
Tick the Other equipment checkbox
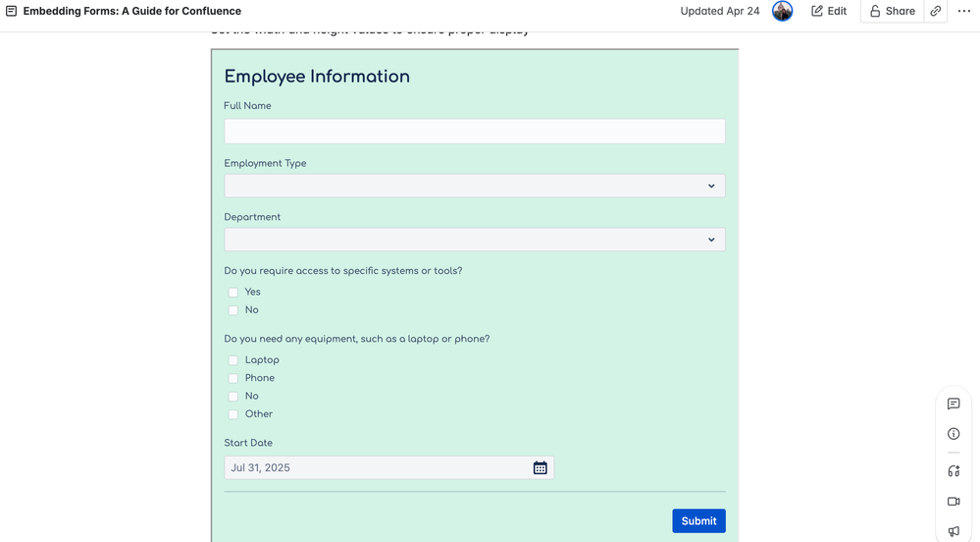click(233, 414)
